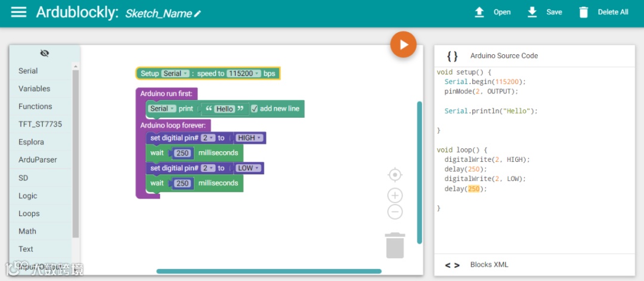Zoom out the workspace minus icon
The image size is (644, 281).
tap(395, 212)
